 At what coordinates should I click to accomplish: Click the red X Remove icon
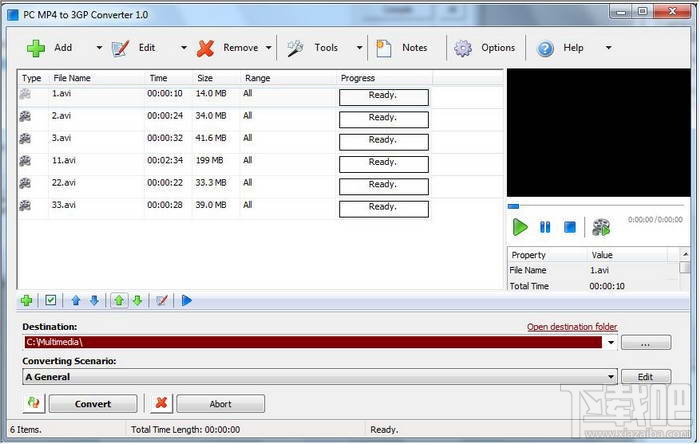[x=205, y=48]
